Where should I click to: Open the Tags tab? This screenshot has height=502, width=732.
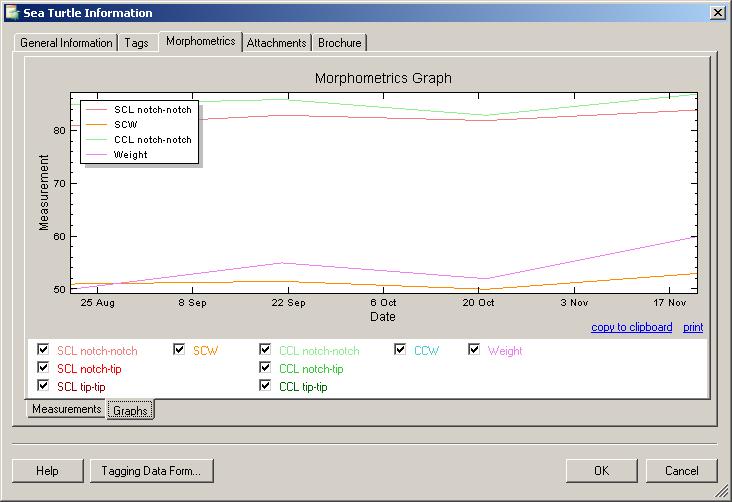(x=136, y=43)
